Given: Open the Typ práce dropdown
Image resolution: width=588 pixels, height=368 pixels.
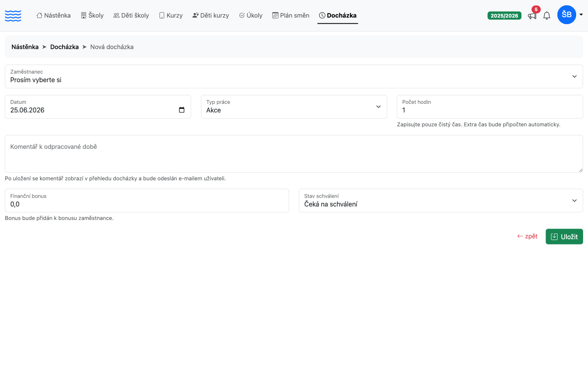Looking at the screenshot, I should 294,107.
